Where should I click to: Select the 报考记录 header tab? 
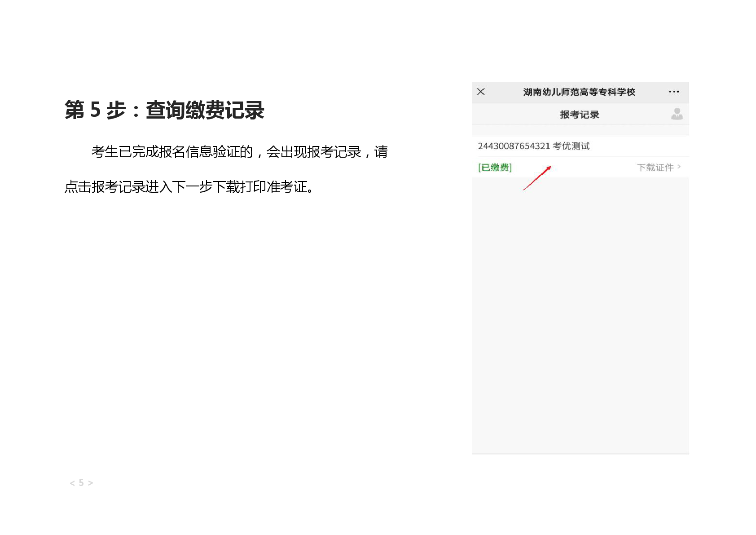[579, 115]
